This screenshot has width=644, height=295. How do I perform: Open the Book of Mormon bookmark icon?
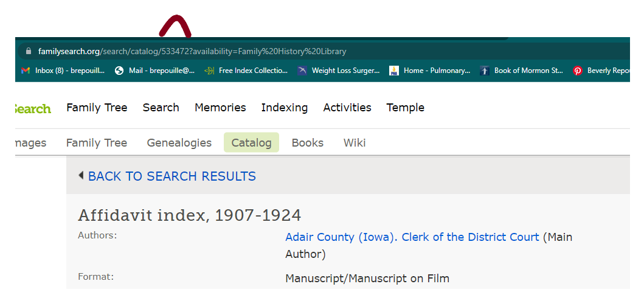(485, 71)
